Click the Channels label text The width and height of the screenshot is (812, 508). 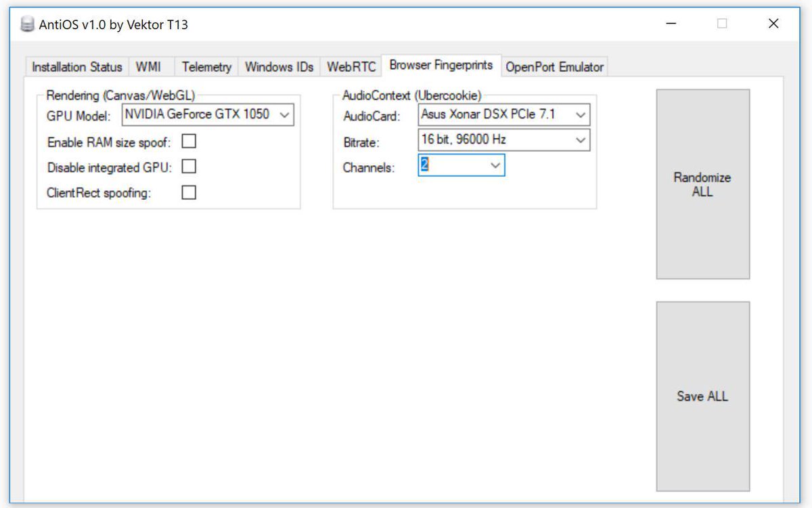[x=369, y=168]
